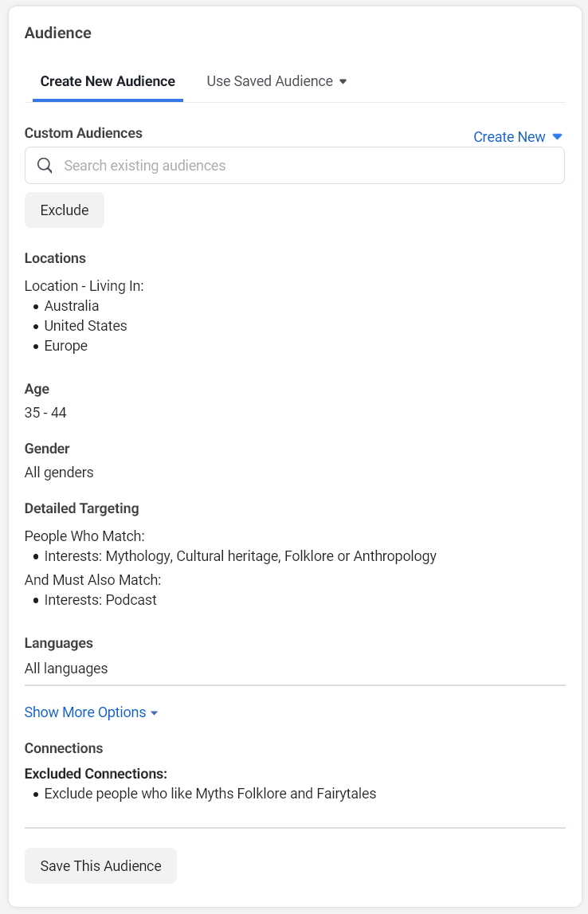Viewport: 588px width, 914px height.
Task: Switch to Create New Audience tab
Action: click(x=108, y=81)
